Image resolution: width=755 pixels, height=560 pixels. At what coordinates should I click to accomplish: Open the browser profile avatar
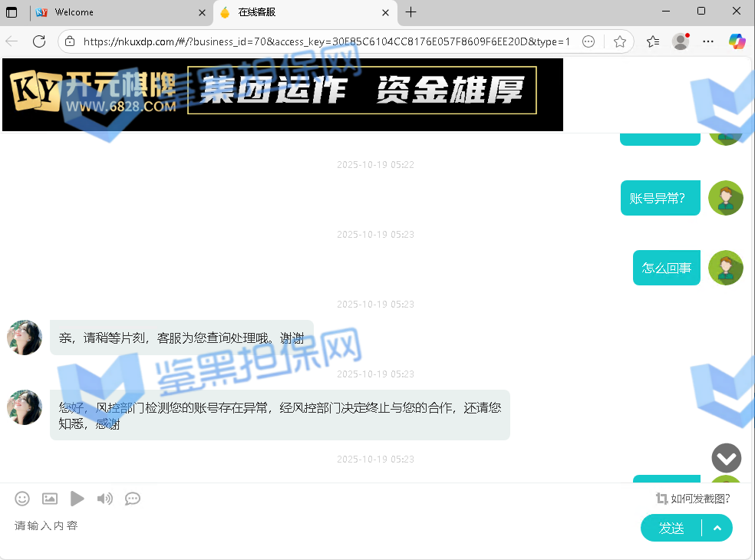(681, 41)
